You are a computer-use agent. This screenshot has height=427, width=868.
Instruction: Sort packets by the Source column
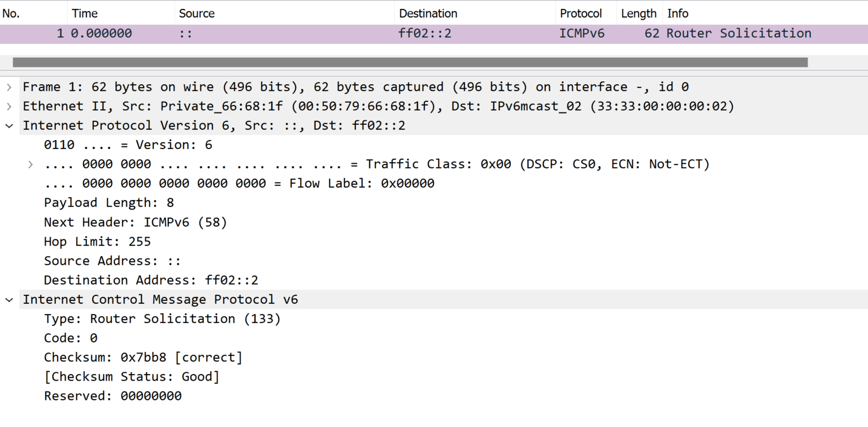[x=196, y=13]
